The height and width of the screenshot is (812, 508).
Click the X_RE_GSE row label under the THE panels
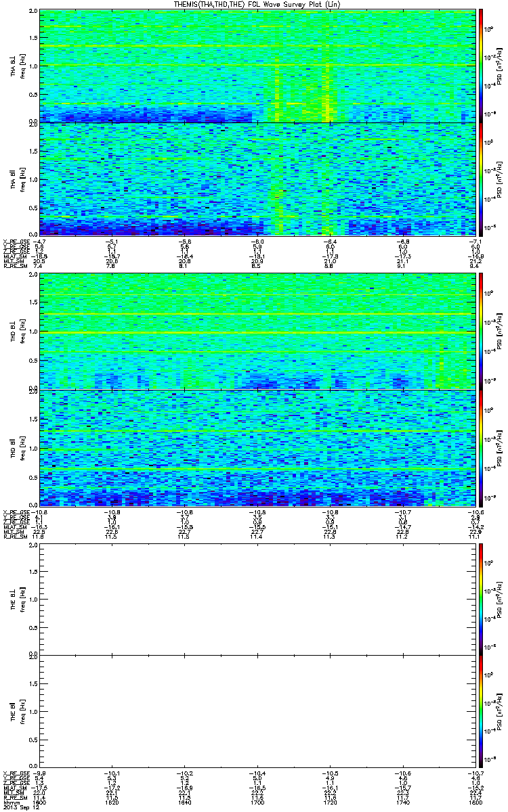[16, 773]
